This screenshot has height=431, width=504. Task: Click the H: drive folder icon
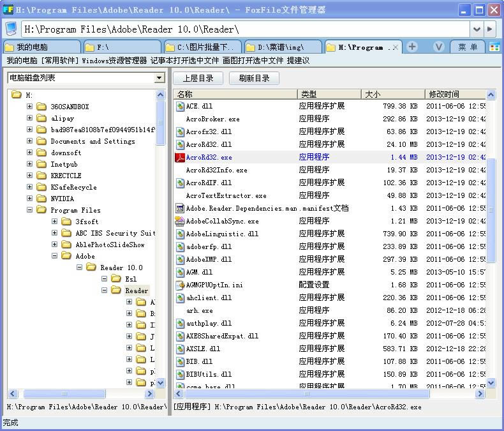(17, 95)
